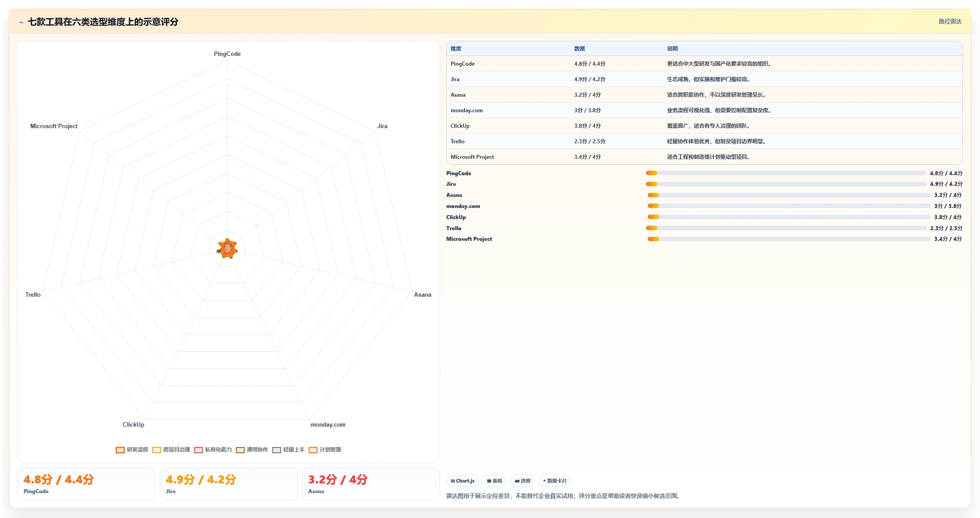Click the 轻量上手 gray legend color box
Screen dimensions: 980x518
pos(276,450)
